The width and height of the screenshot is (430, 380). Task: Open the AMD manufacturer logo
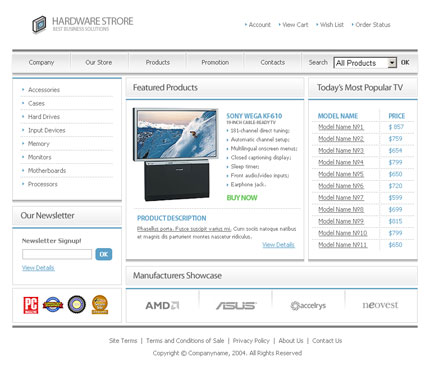point(162,305)
